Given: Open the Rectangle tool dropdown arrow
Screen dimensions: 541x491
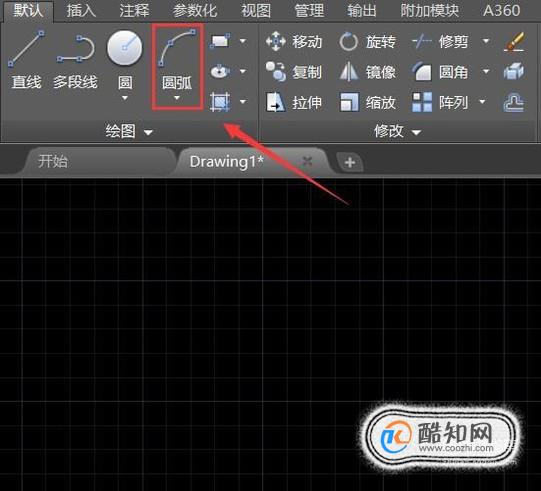Looking at the screenshot, I should coord(243,41).
